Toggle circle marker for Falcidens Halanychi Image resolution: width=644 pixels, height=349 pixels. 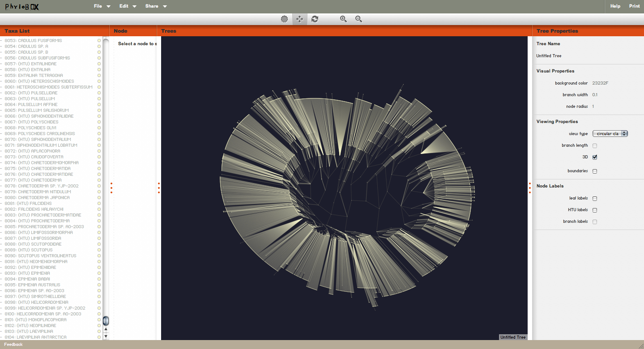point(99,209)
